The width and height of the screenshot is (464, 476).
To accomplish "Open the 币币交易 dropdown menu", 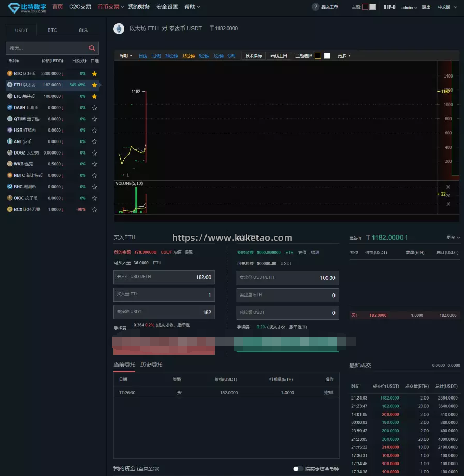I will pyautogui.click(x=110, y=7).
